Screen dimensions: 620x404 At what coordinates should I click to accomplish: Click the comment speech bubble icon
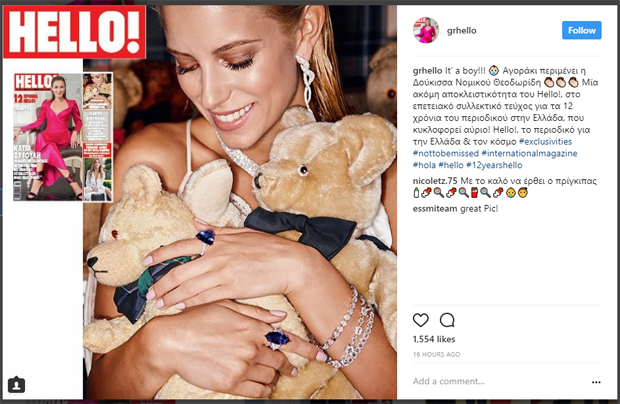[x=447, y=320]
